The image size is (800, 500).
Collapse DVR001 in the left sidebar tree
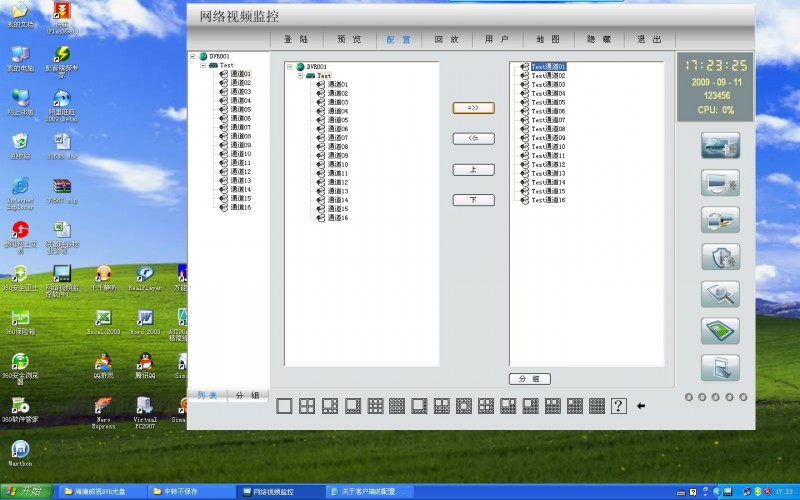193,56
